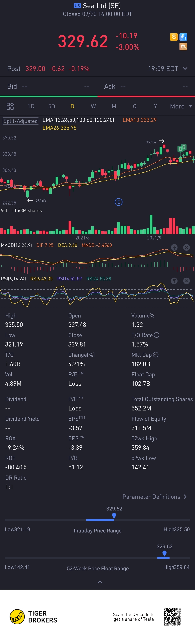Tap the Vol 11.63M shares label
The height and width of the screenshot is (644, 195).
(x=21, y=210)
